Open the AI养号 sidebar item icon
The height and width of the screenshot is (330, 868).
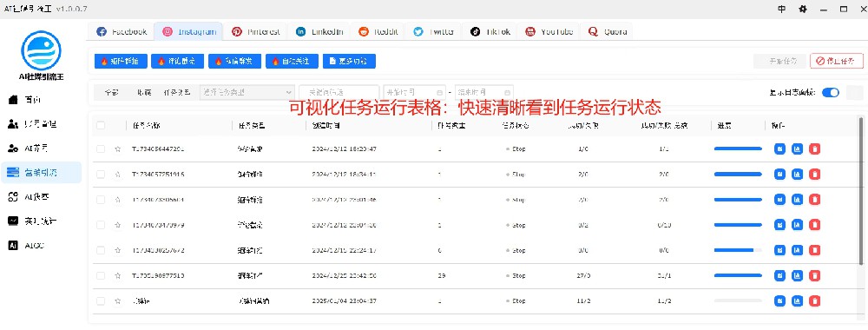13,148
